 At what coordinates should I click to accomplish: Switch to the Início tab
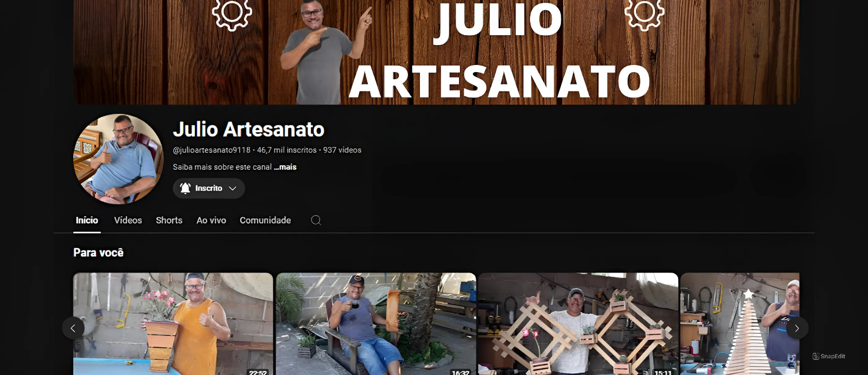tap(87, 220)
